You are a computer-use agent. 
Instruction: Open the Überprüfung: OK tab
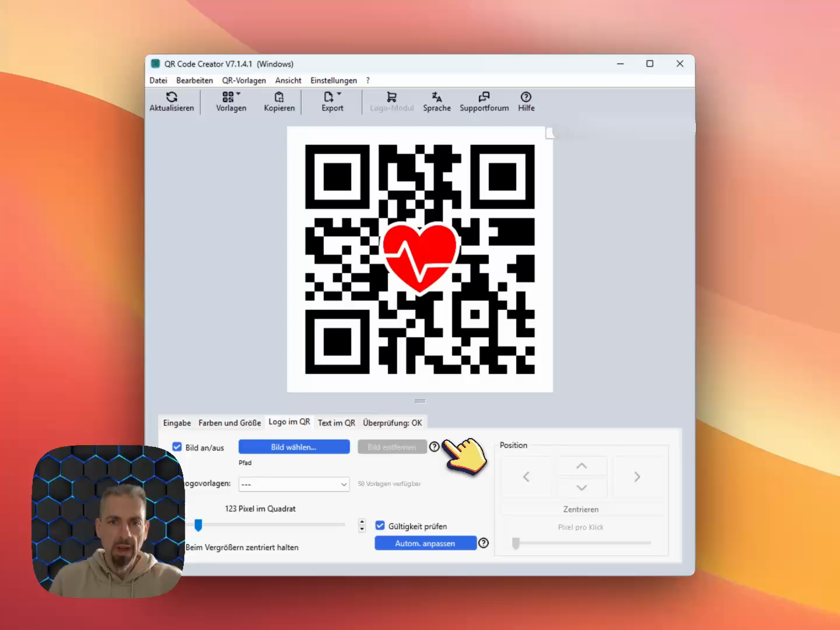[393, 423]
